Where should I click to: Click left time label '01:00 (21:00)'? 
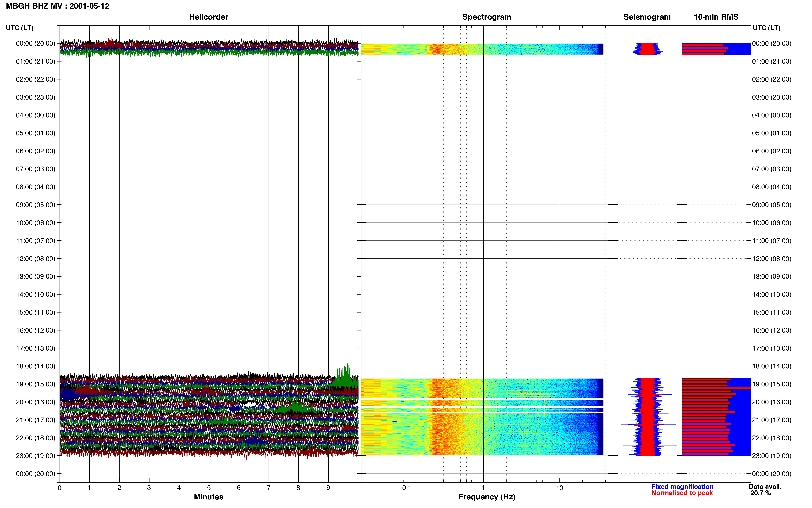pos(36,61)
